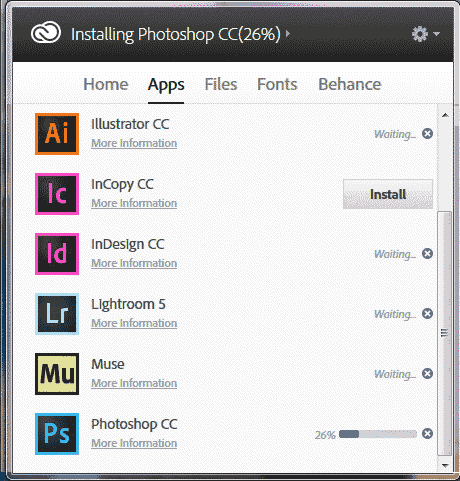Cancel the waiting Illustrator CC install
Viewport: 460px width, 481px height.
coord(427,134)
